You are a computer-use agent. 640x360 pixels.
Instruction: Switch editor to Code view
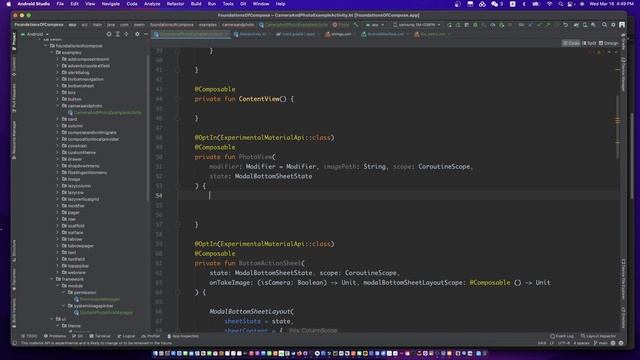click(x=571, y=43)
